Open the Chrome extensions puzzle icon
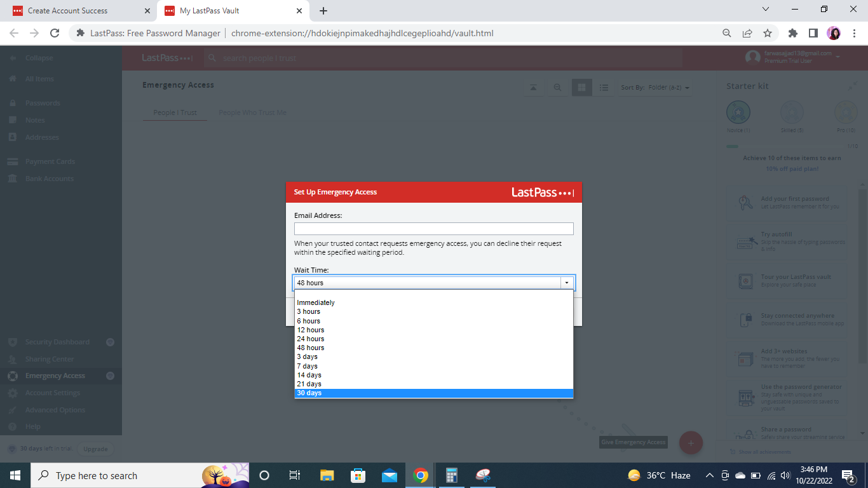 click(x=792, y=33)
